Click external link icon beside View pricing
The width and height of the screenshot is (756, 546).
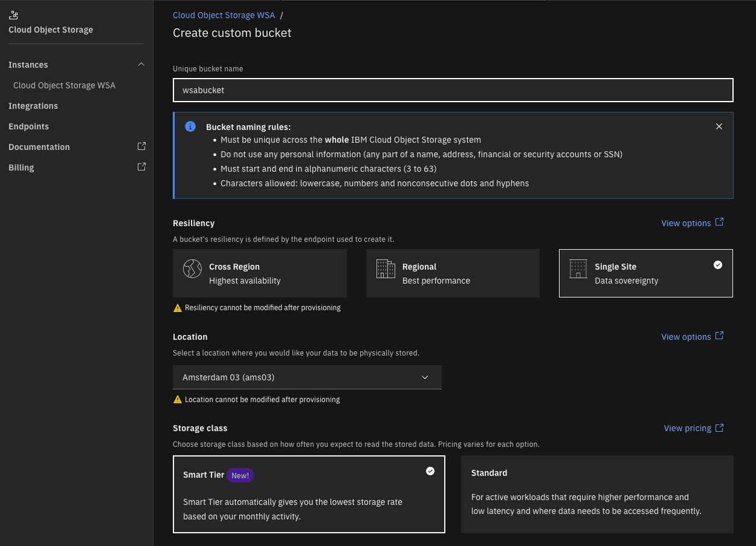(x=719, y=427)
